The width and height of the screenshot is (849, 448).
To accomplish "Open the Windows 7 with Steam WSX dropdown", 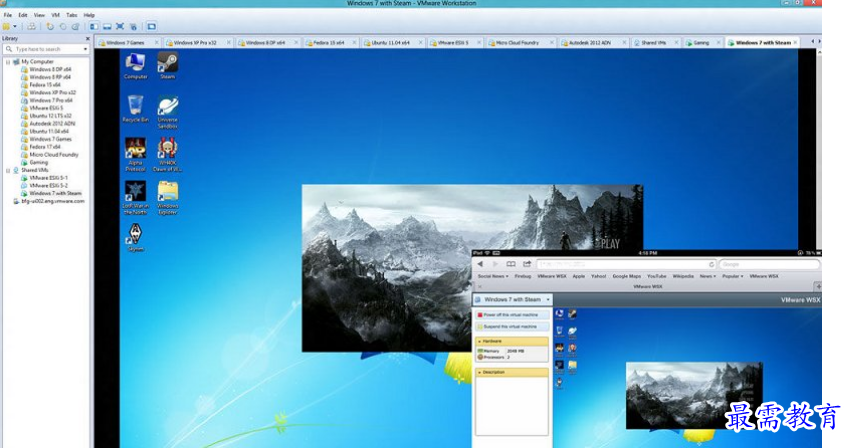I will [x=513, y=300].
